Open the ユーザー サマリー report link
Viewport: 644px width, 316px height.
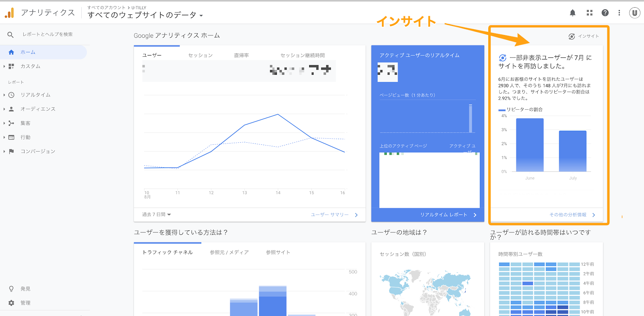(x=334, y=215)
